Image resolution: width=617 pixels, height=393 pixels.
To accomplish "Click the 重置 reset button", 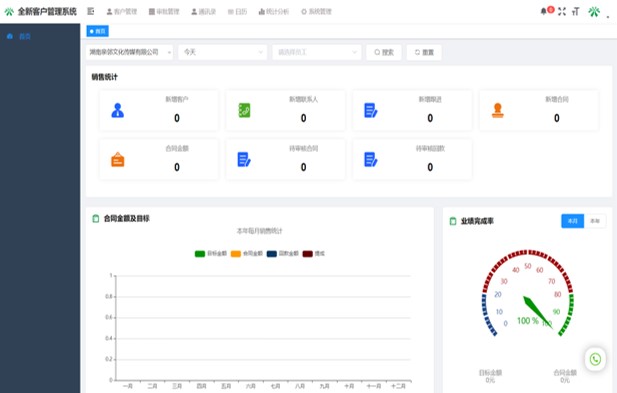I will 424,52.
